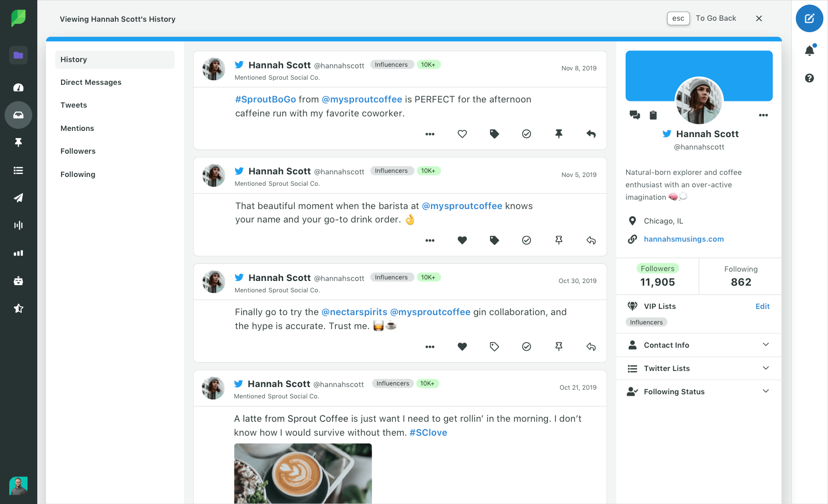828x504 pixels.
Task: Click the compose pencil icon top right
Action: (809, 19)
